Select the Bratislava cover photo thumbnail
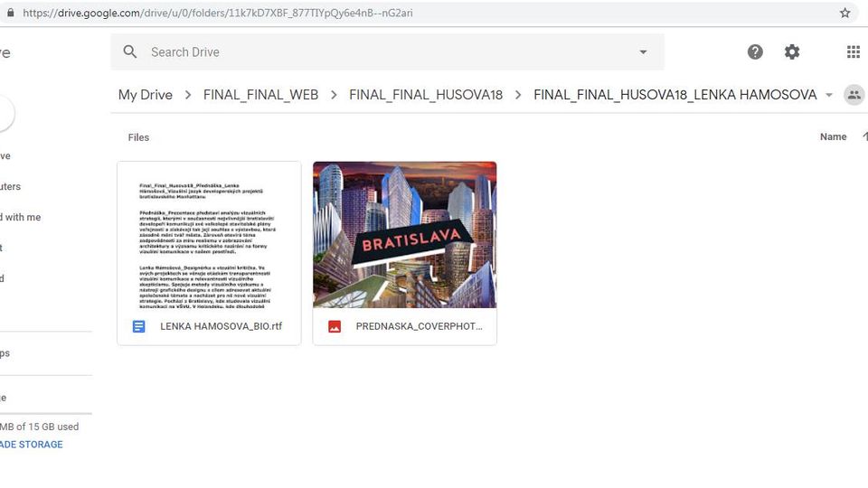 [x=404, y=235]
